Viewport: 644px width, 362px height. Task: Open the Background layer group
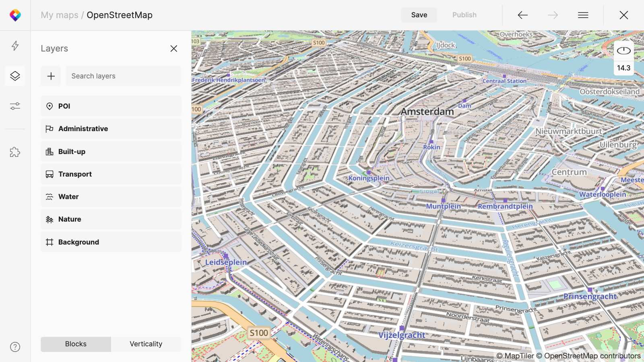point(111,242)
